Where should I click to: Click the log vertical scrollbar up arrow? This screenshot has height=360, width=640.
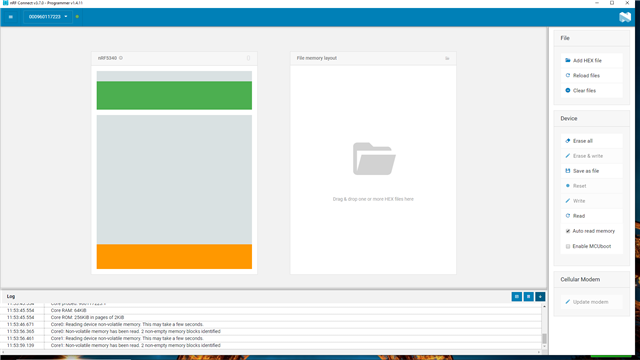(544, 307)
